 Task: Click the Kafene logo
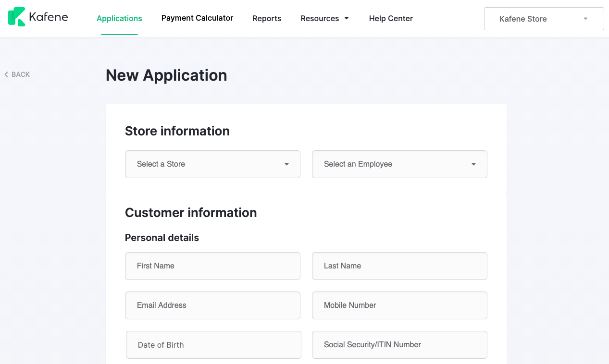pyautogui.click(x=37, y=16)
